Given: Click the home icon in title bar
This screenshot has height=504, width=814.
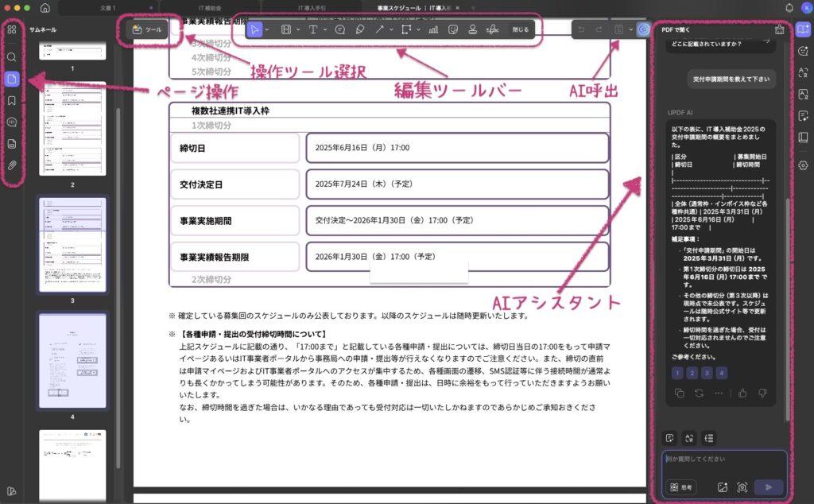Looking at the screenshot, I should point(45,8).
